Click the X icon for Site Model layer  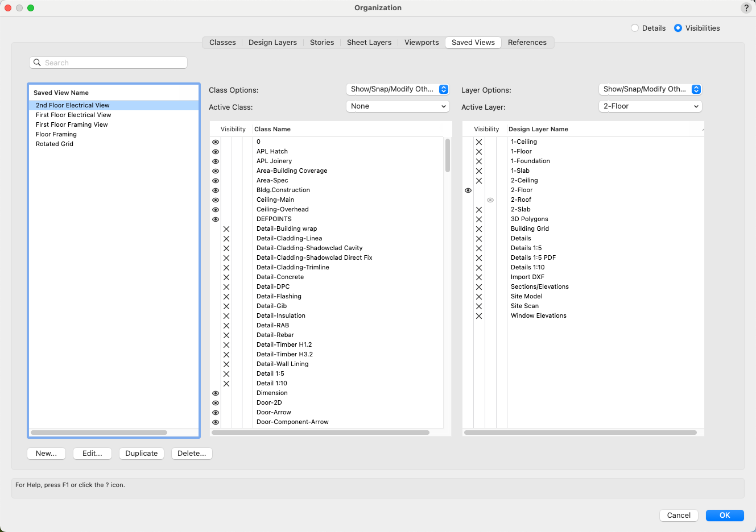(479, 297)
